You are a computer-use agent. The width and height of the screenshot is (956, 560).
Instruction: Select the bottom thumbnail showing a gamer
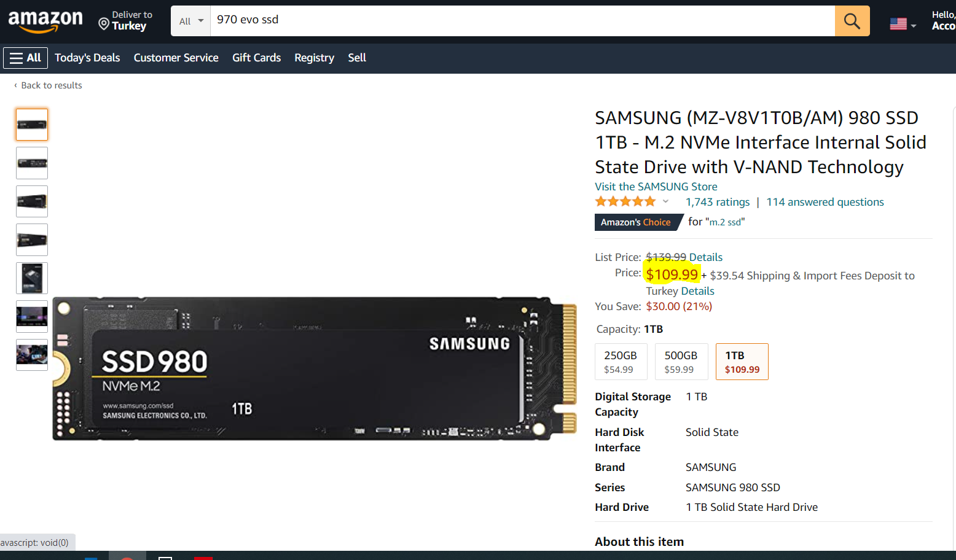click(32, 355)
